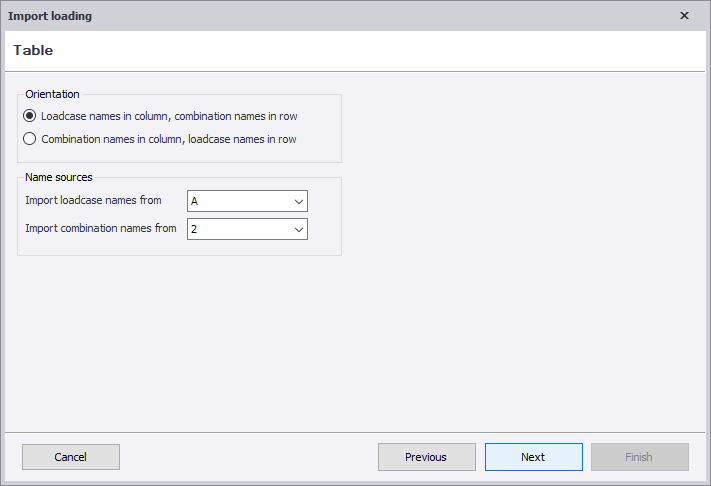The height and width of the screenshot is (486, 711).
Task: Click text "Combination names in column, loadcase names in row"
Action: [x=168, y=139]
